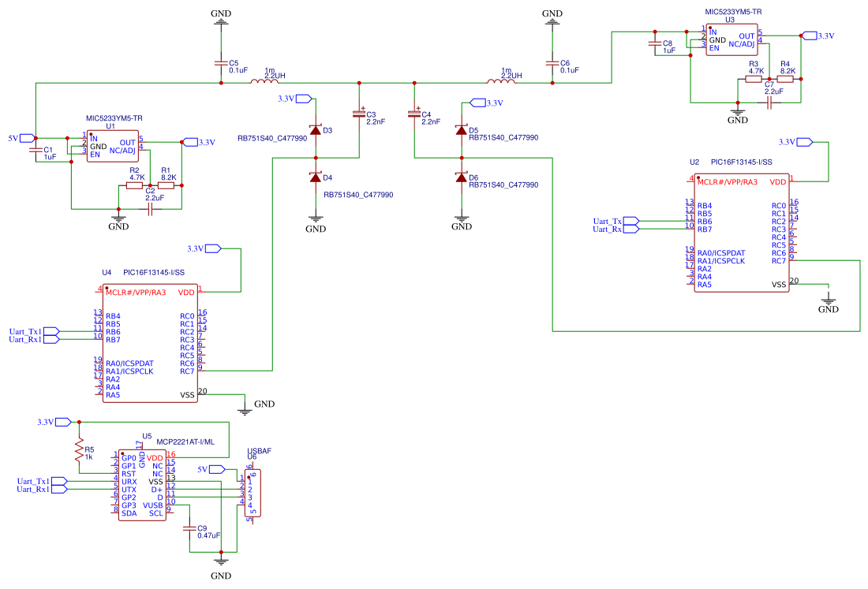Select capacitor C6 0.1uF symbol
Image resolution: width=868 pixels, height=589 pixels.
click(x=552, y=63)
